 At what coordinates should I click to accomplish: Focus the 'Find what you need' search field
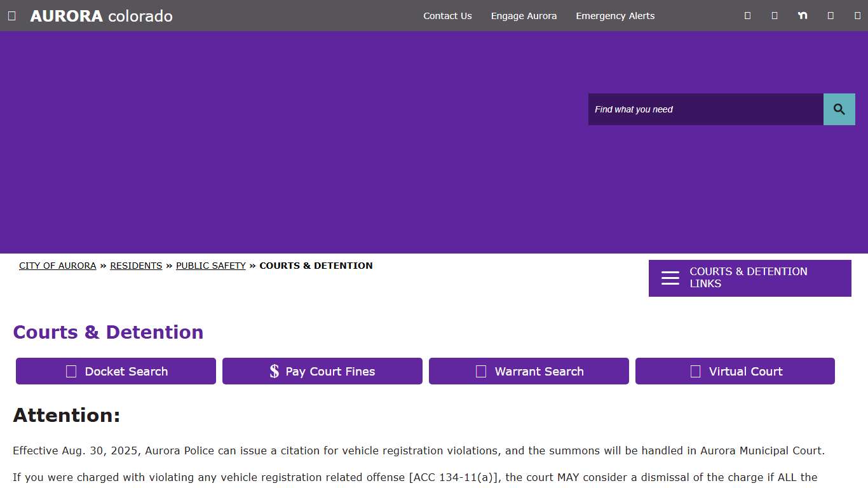tap(705, 109)
